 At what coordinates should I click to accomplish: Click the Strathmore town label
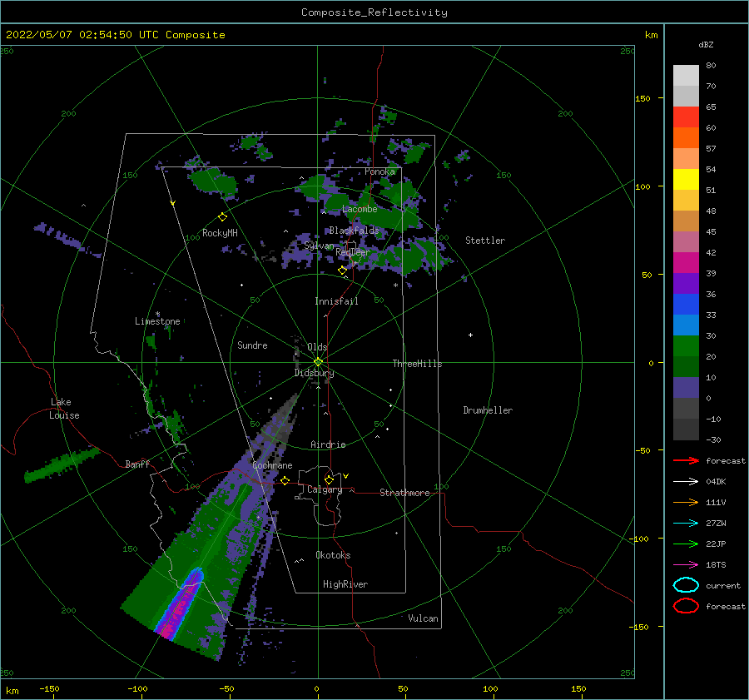[404, 493]
